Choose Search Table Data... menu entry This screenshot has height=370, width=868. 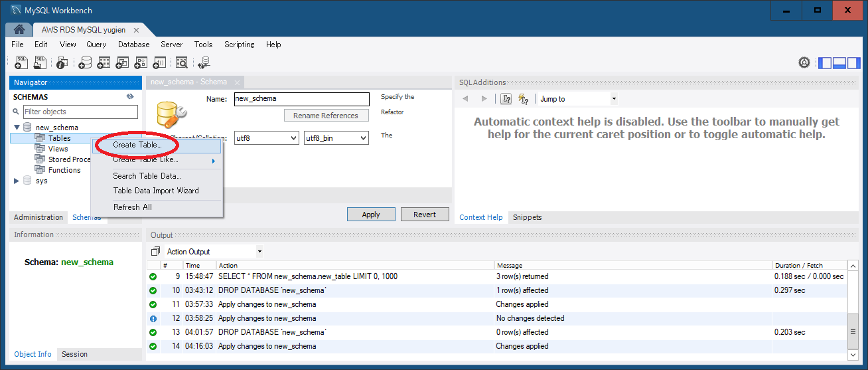[147, 176]
